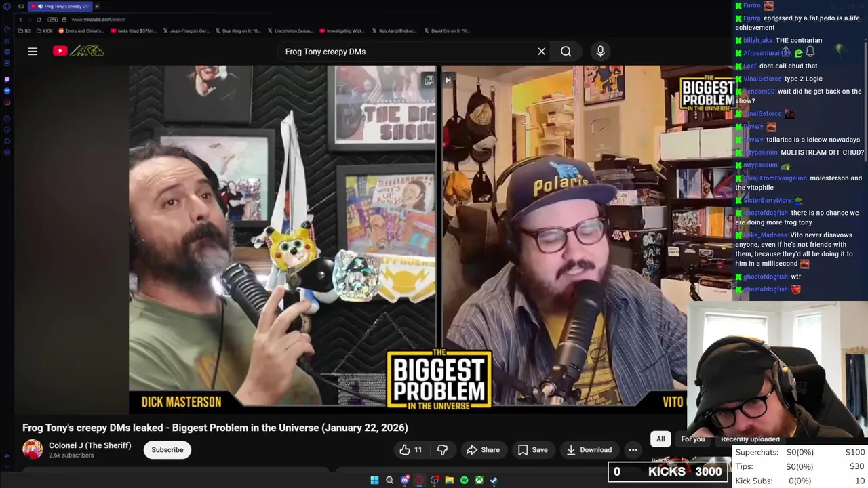Open the YouTube hamburger guide menu
Screen dimensions: 868x488
(33, 52)
